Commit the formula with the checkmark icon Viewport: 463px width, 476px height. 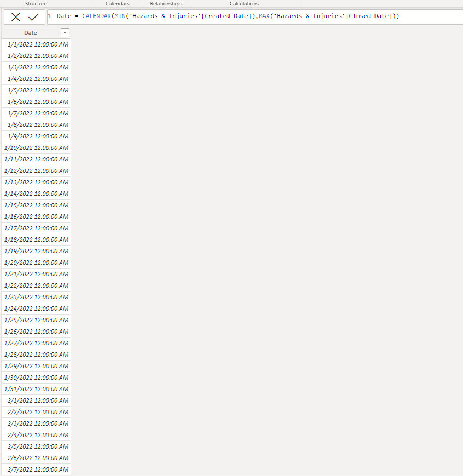[x=33, y=17]
